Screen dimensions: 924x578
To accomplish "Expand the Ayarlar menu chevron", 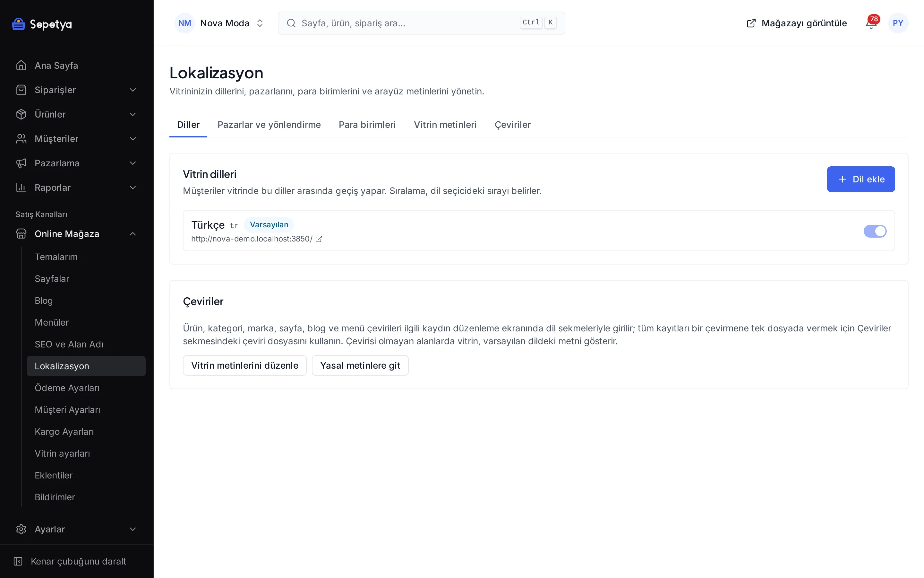I will pyautogui.click(x=133, y=529).
